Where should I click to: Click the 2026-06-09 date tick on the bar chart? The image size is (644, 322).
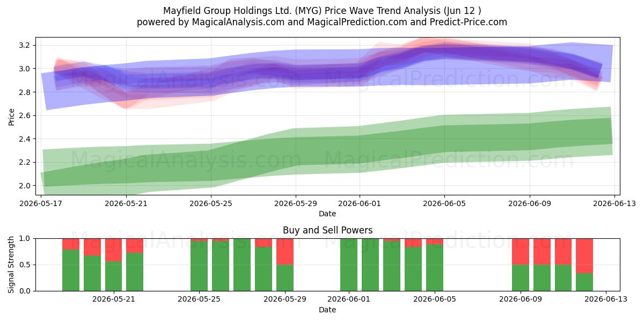point(520,299)
